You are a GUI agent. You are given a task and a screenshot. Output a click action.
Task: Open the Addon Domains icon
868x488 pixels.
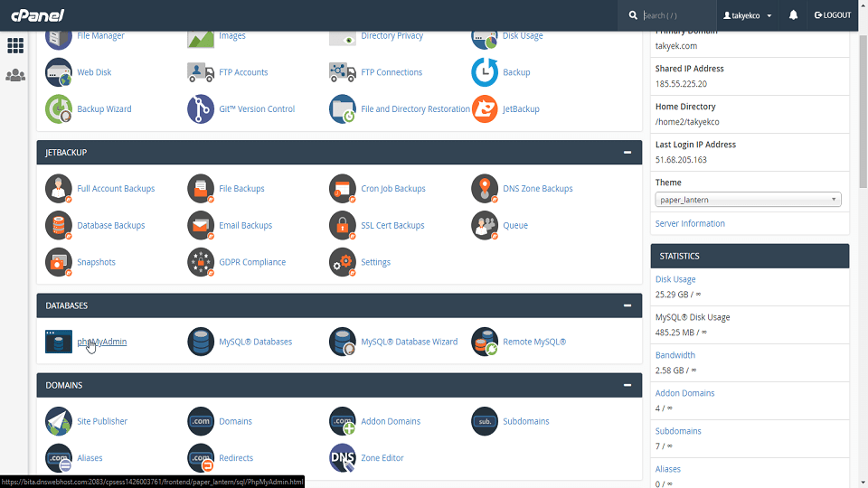(342, 421)
